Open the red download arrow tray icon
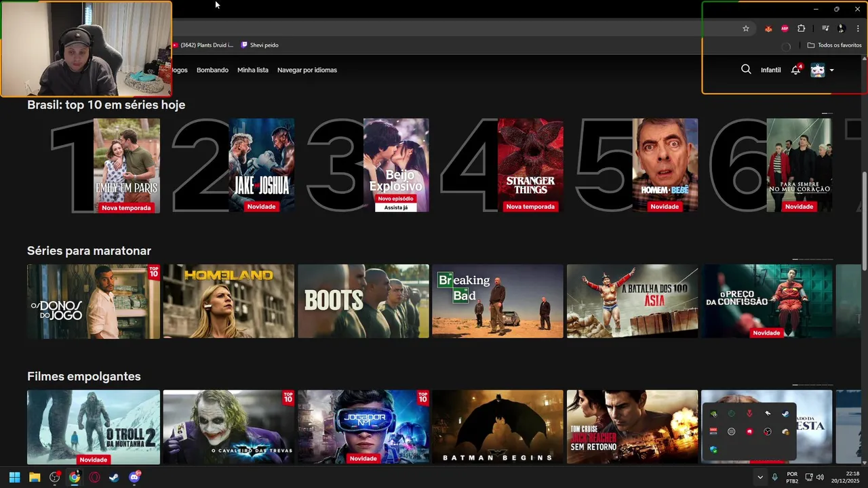 [749, 413]
